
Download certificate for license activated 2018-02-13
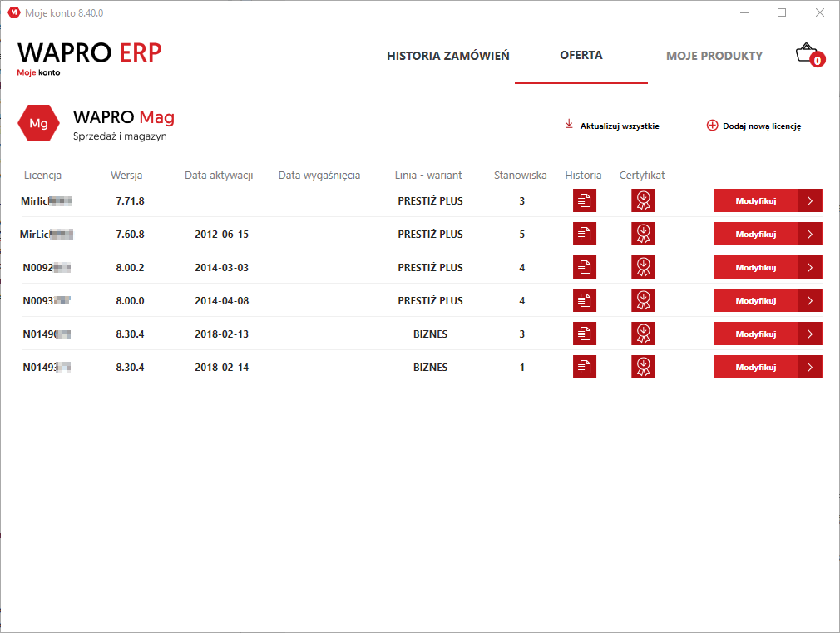pyautogui.click(x=643, y=334)
